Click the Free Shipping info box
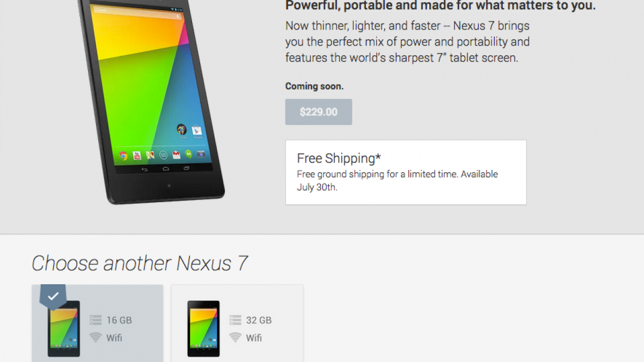 (406, 172)
